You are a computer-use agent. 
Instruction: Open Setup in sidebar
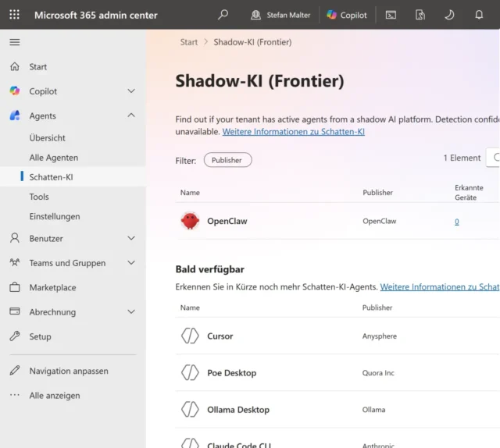pos(40,336)
